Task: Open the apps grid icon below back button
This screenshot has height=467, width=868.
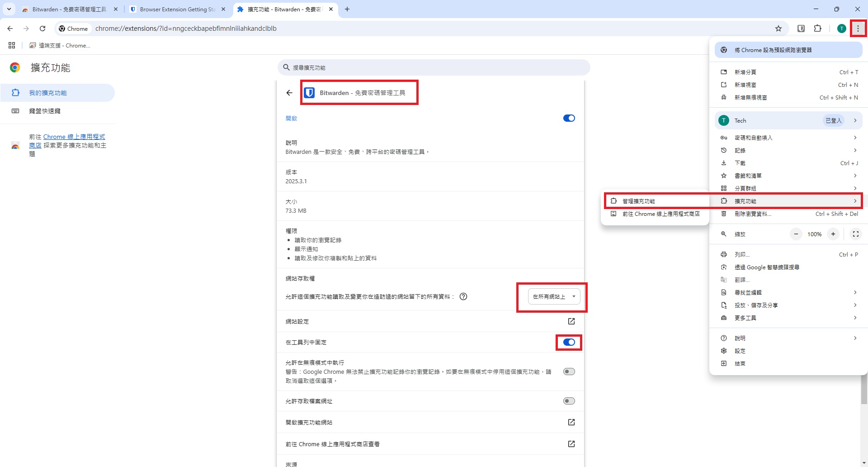Action: point(12,45)
